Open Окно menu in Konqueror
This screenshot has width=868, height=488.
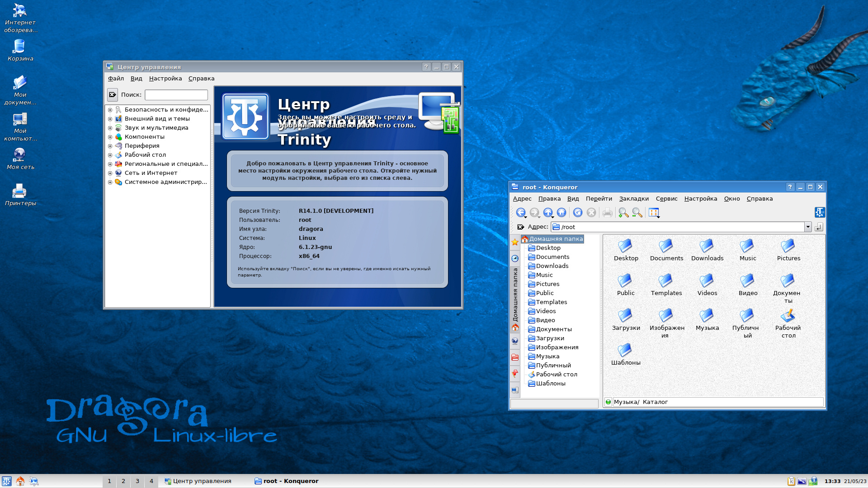click(x=732, y=199)
